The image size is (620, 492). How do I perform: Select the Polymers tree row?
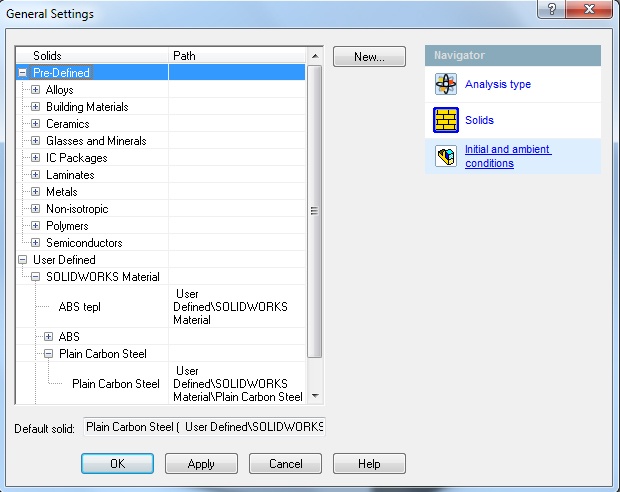coord(161,225)
